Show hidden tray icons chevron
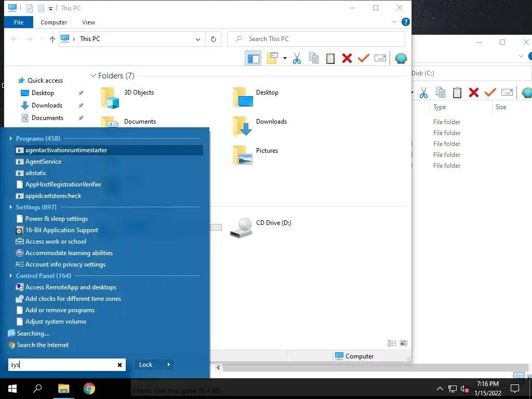The height and width of the screenshot is (399, 532). click(440, 389)
